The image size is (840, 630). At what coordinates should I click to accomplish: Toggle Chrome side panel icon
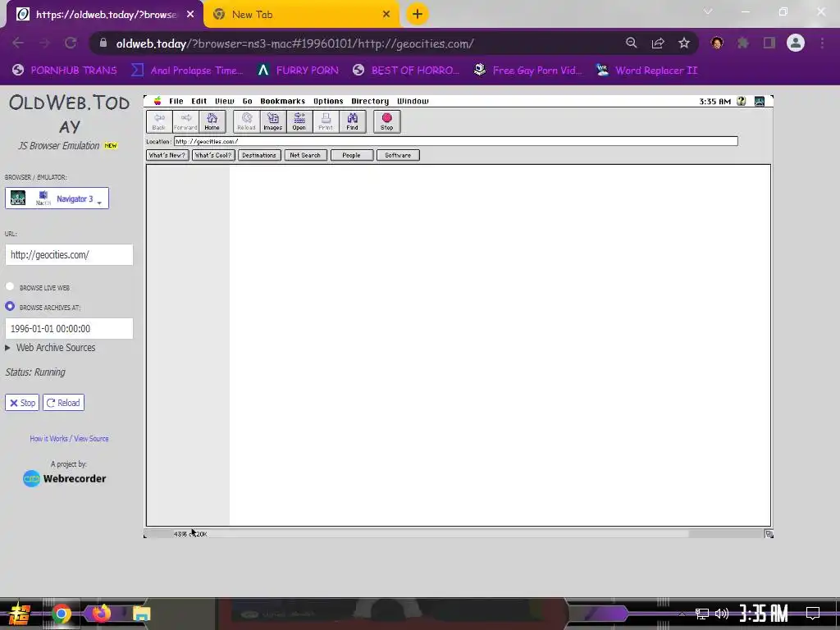769,43
